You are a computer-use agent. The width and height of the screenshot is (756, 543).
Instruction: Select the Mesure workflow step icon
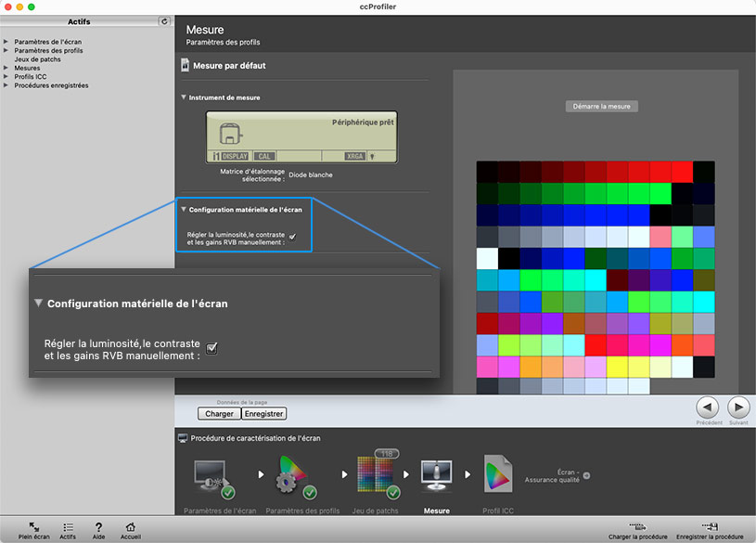[436, 475]
